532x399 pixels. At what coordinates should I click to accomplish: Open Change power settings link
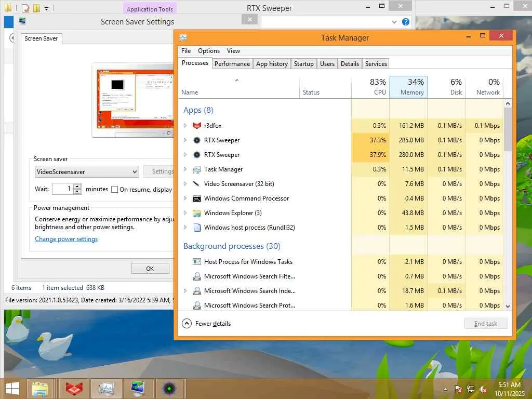(66, 239)
